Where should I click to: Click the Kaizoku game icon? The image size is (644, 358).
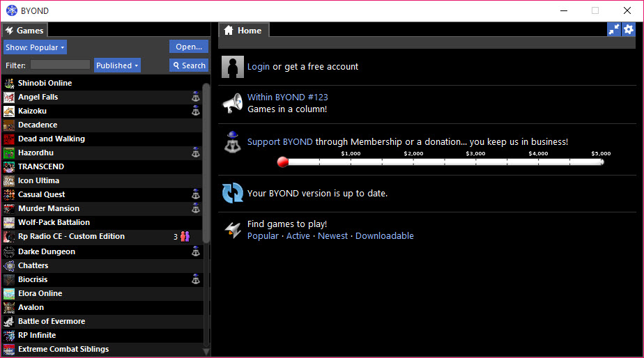[x=9, y=111]
